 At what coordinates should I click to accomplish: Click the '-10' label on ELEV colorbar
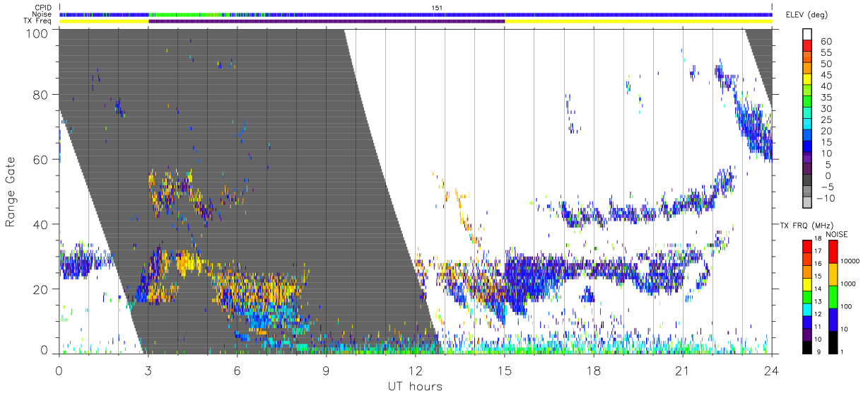click(x=826, y=198)
